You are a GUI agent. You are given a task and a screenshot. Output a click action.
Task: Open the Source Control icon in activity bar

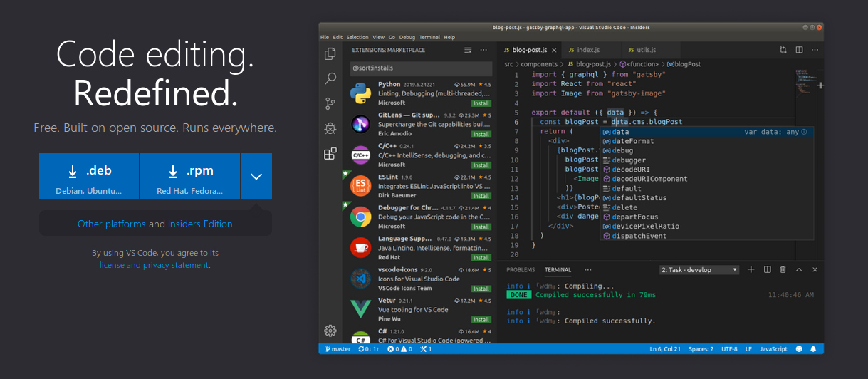point(330,103)
